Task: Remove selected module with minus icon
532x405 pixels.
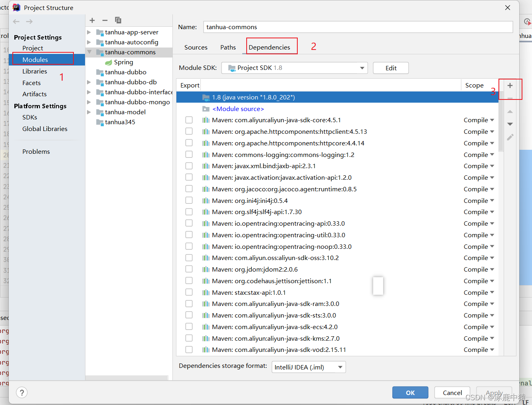Action: pos(105,20)
